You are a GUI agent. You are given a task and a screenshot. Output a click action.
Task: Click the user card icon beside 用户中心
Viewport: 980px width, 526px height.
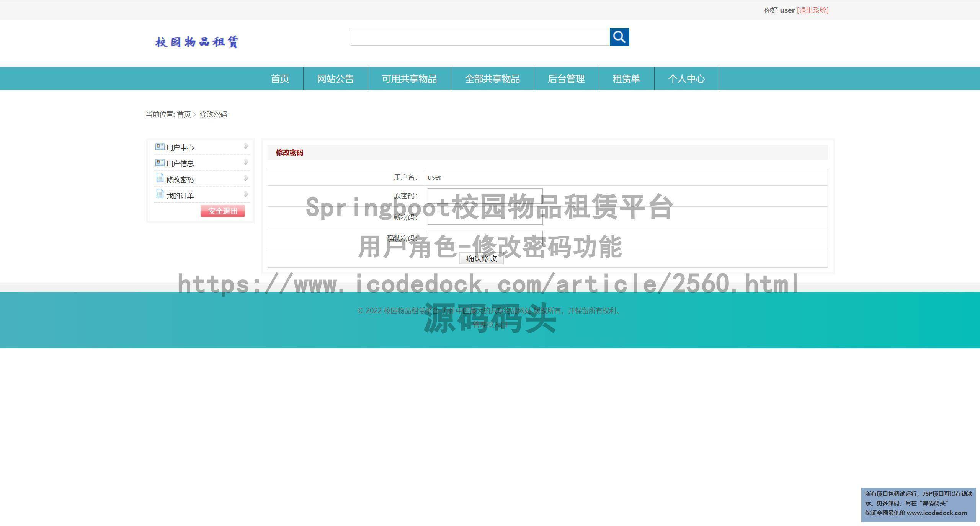(160, 147)
